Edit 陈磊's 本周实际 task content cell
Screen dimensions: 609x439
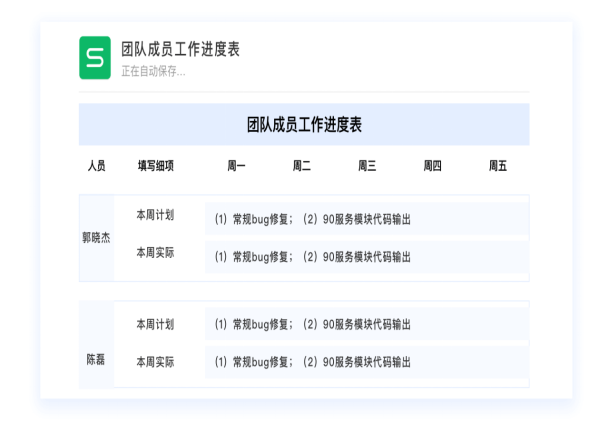366,362
